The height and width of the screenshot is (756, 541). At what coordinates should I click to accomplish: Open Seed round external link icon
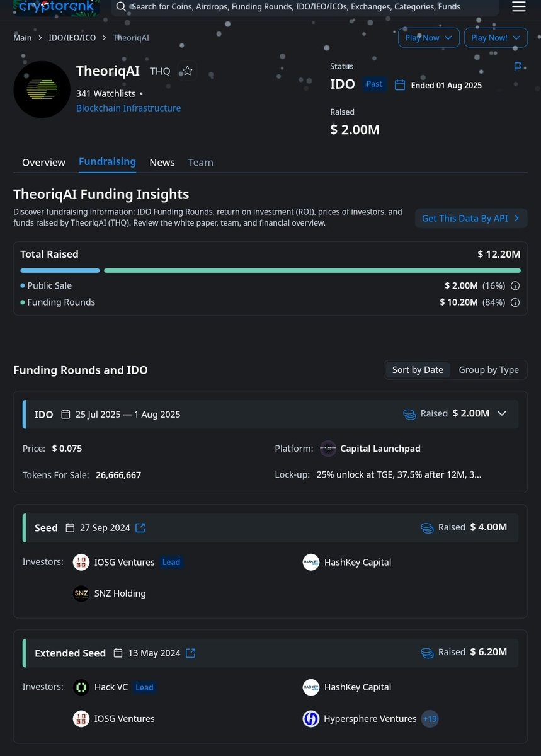click(140, 528)
